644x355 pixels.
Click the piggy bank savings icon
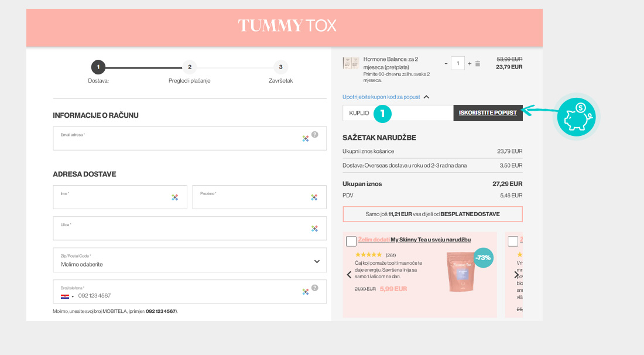[x=577, y=117]
